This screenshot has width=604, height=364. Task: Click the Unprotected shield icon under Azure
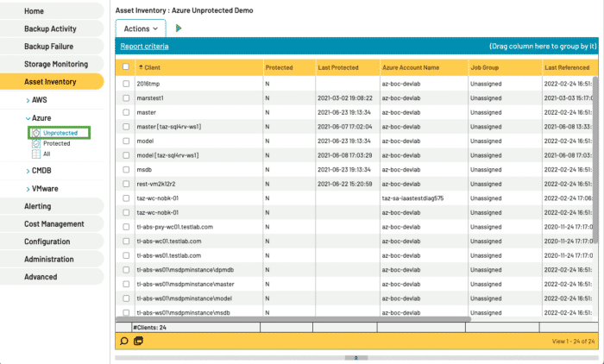(36, 133)
